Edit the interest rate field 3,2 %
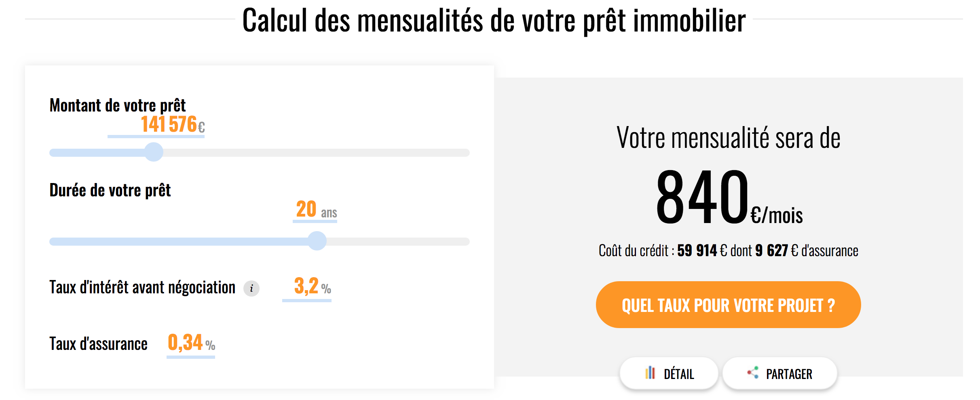The height and width of the screenshot is (400, 980). 307,288
